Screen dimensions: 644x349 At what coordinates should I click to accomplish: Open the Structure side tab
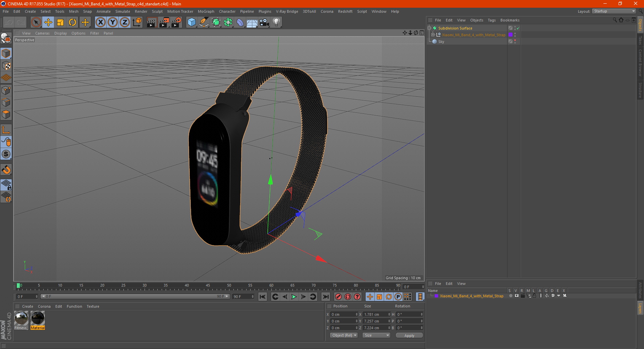click(640, 90)
